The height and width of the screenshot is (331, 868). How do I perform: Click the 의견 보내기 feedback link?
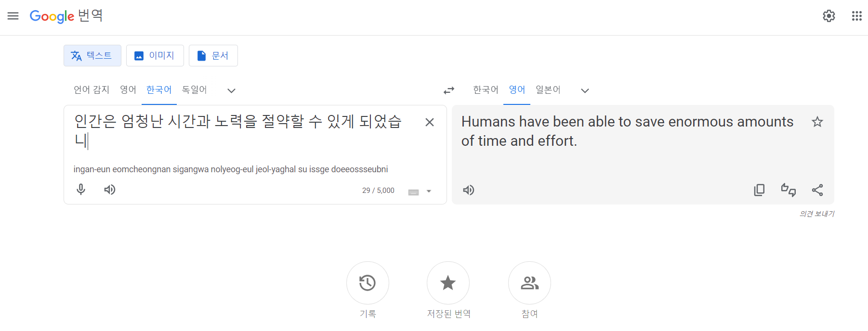pos(817,214)
